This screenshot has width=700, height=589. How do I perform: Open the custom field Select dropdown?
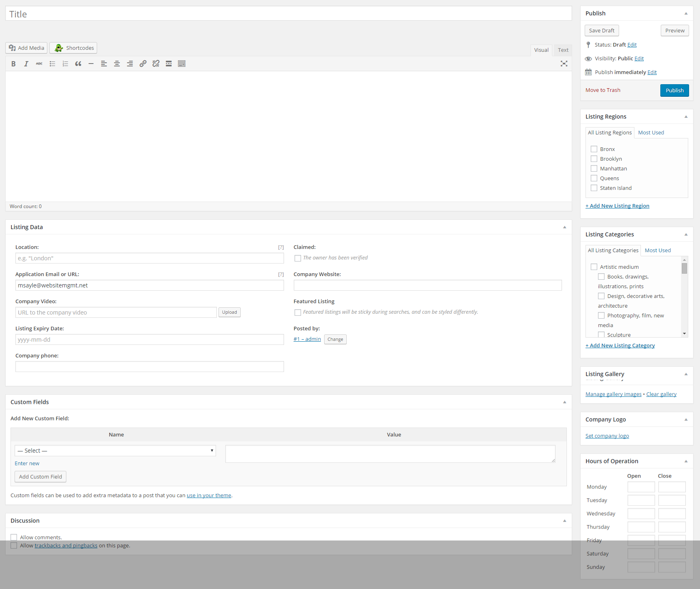115,451
